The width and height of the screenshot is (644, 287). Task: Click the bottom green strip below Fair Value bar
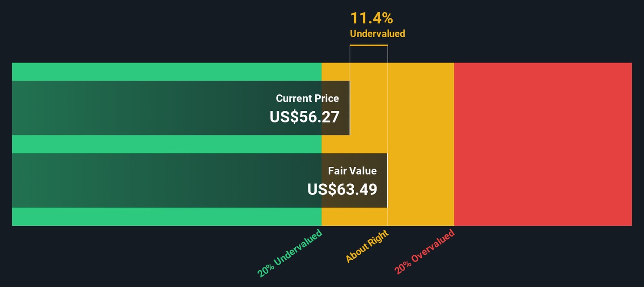pos(167,217)
